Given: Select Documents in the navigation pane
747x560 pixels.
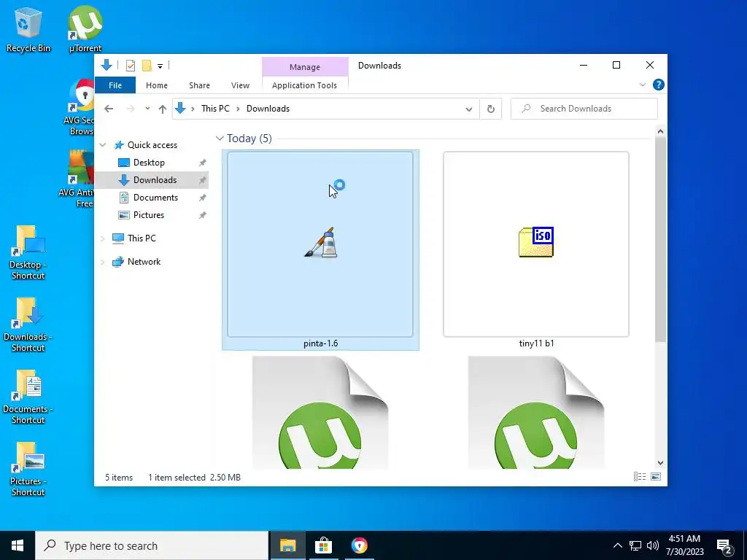Looking at the screenshot, I should click(x=155, y=198).
